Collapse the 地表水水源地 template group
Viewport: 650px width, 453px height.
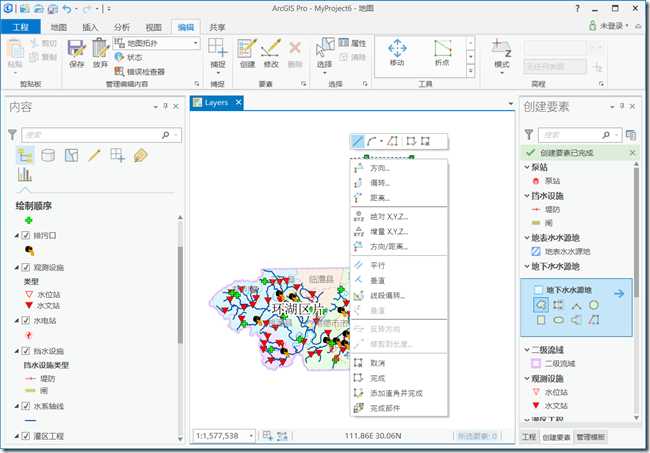[526, 237]
